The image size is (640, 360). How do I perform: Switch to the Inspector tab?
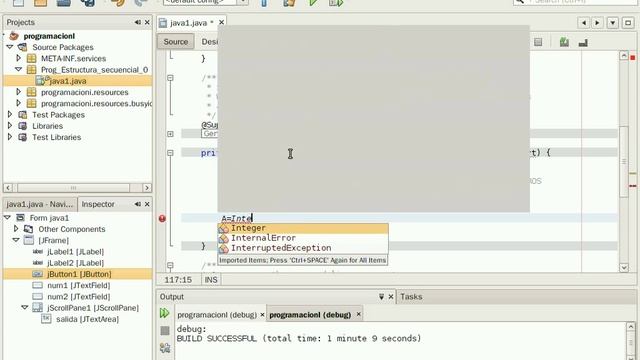point(98,204)
